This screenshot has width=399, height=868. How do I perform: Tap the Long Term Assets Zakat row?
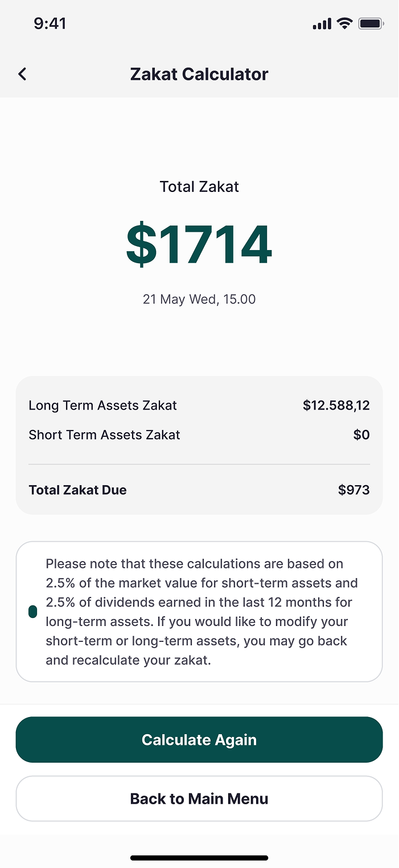click(102, 405)
